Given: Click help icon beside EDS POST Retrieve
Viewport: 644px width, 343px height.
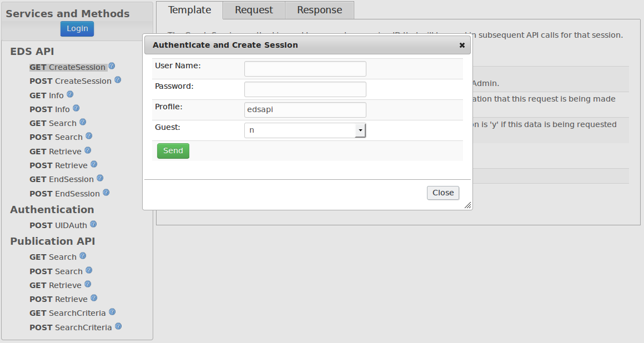Looking at the screenshot, I should click(x=94, y=164).
